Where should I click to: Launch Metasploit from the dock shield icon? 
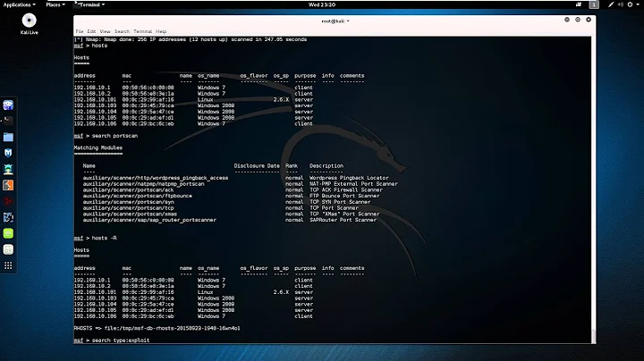coord(8,153)
